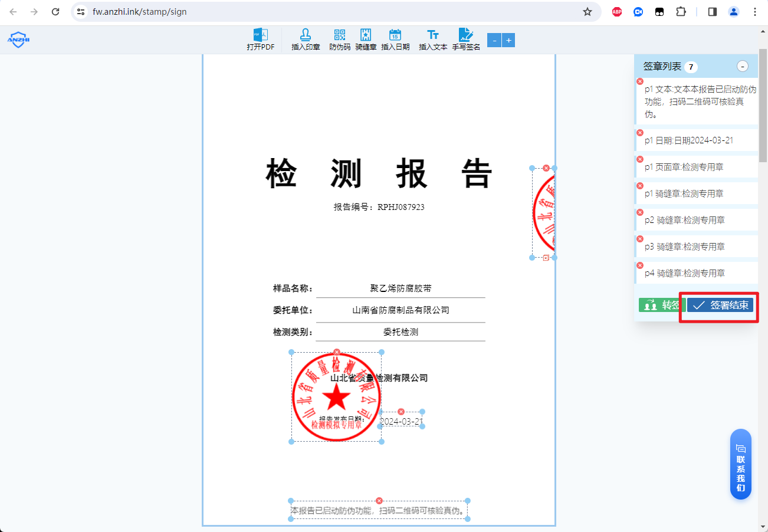This screenshot has height=532, width=768.
Task: Click the 签署结束 finish signing button
Action: (x=719, y=305)
